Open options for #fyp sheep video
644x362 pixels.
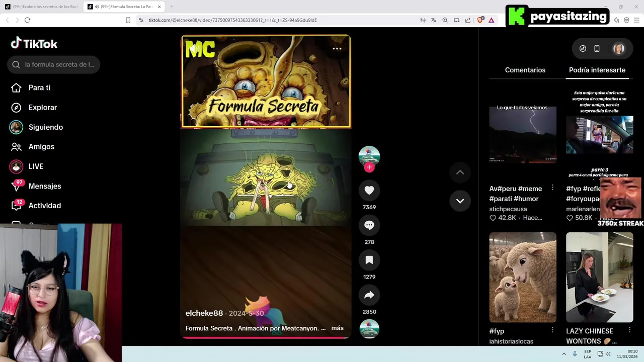(x=552, y=330)
